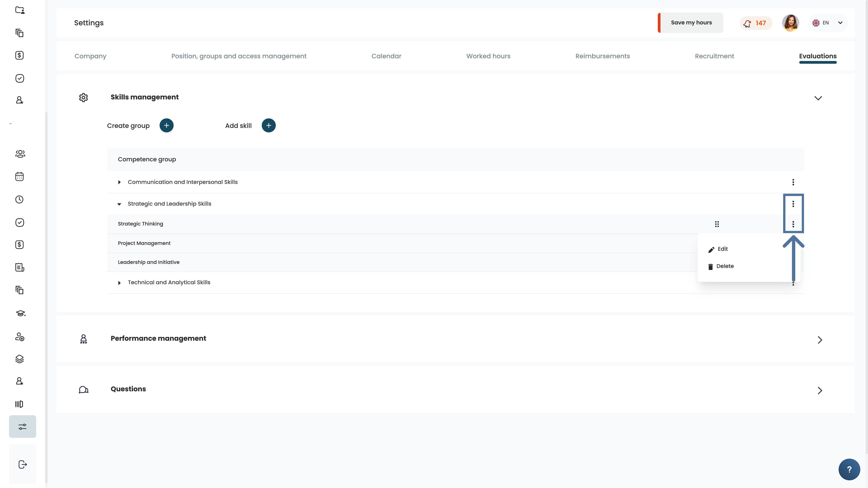The height and width of the screenshot is (488, 868).
Task: Click the Questions heading
Action: (128, 389)
